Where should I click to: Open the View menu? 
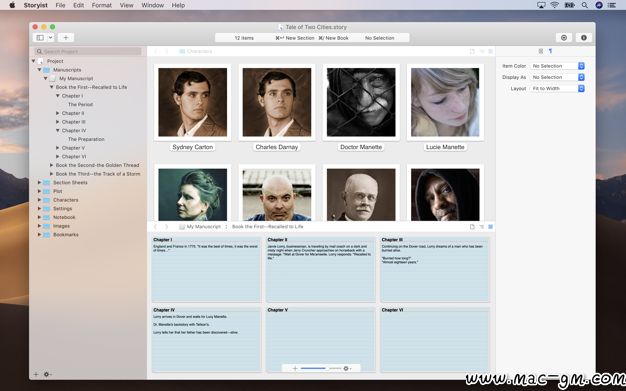[127, 5]
